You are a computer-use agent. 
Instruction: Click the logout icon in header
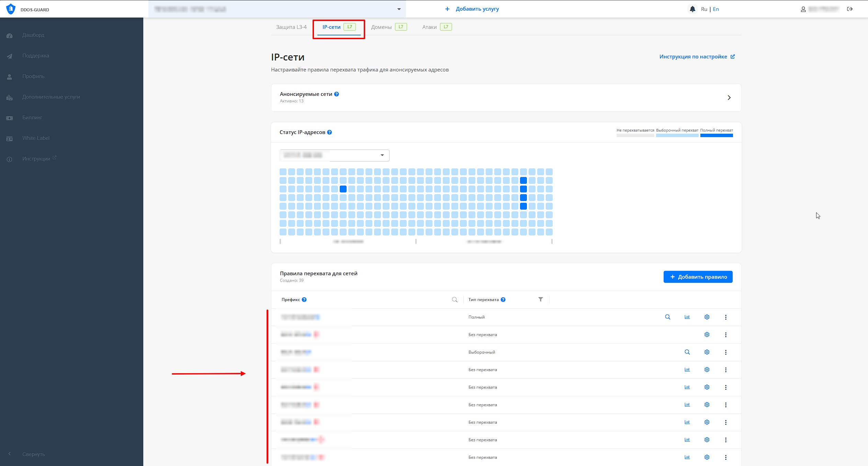pos(850,9)
